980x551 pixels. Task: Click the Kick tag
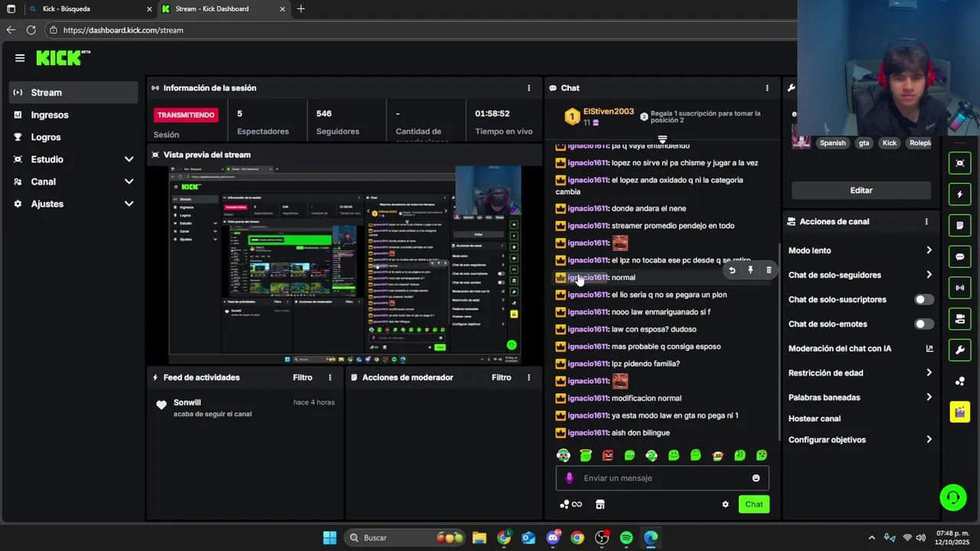coord(889,143)
